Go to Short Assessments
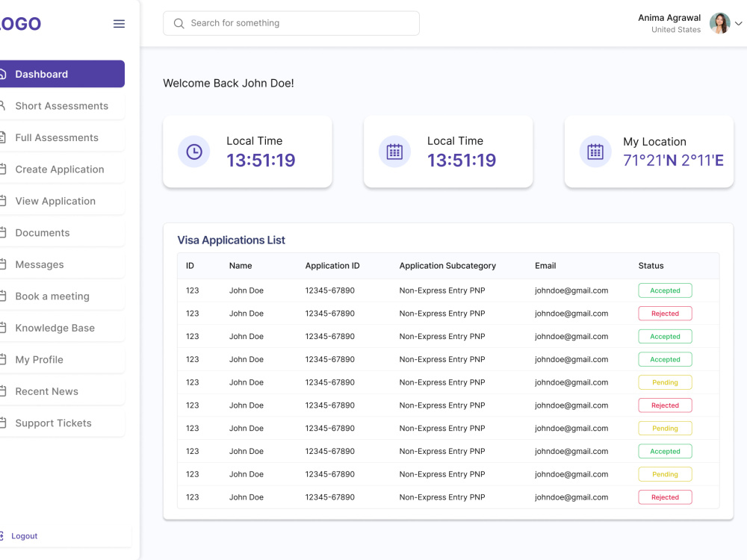Screen dimensions: 747x560 click(x=63, y=106)
